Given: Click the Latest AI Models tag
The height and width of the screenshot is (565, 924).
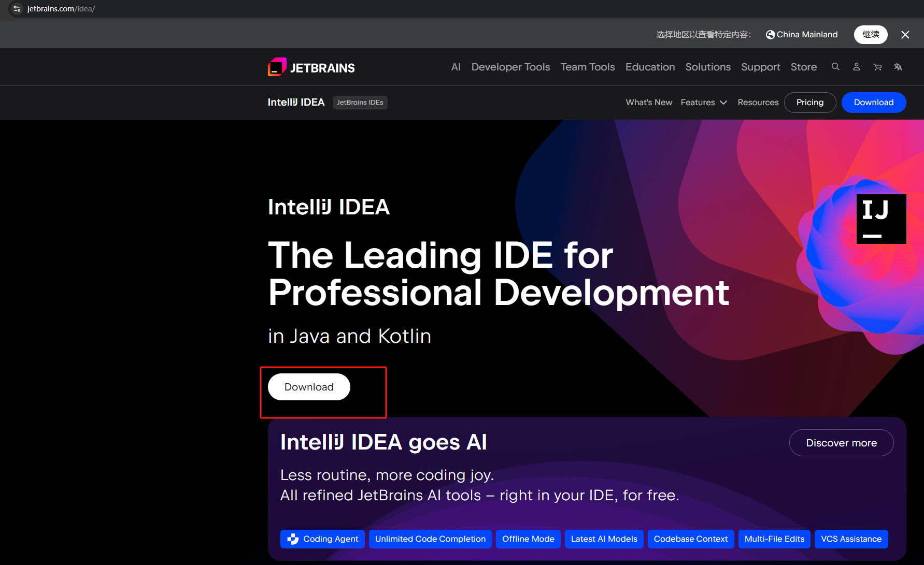Looking at the screenshot, I should (x=604, y=539).
